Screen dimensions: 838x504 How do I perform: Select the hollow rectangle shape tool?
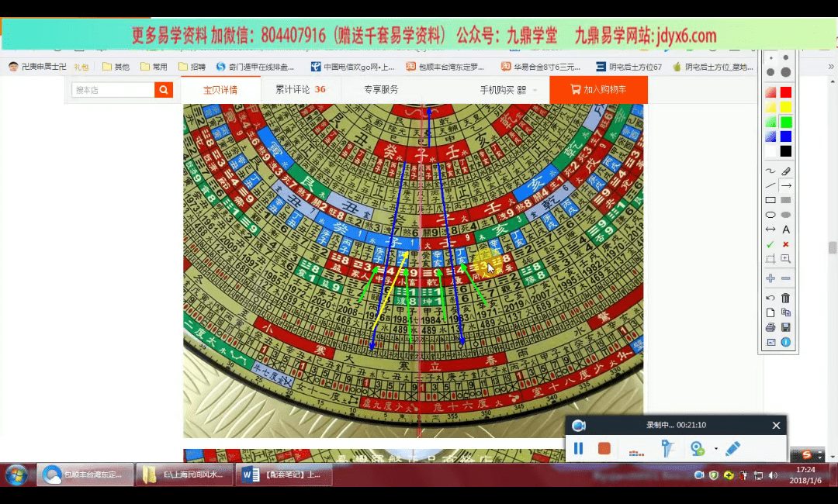[x=770, y=200]
